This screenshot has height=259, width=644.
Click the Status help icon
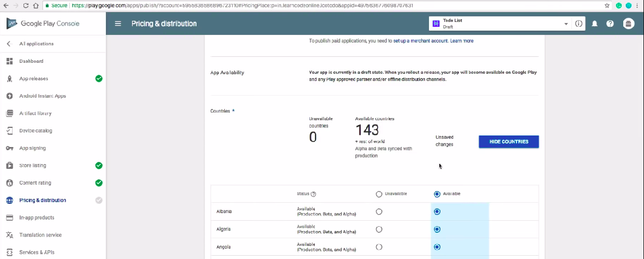(x=314, y=194)
